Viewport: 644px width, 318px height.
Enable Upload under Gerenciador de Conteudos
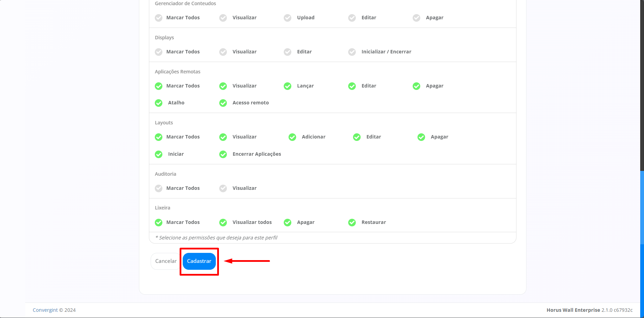point(288,18)
